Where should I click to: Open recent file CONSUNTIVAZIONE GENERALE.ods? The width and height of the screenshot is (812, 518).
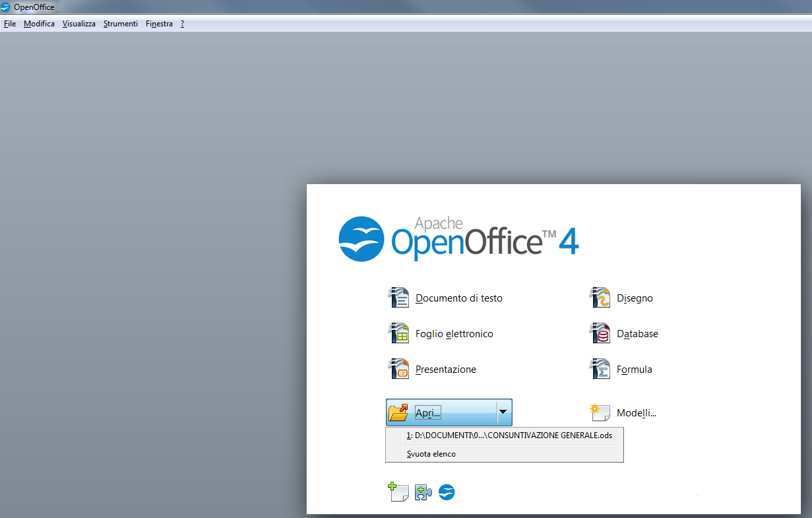pyautogui.click(x=505, y=436)
